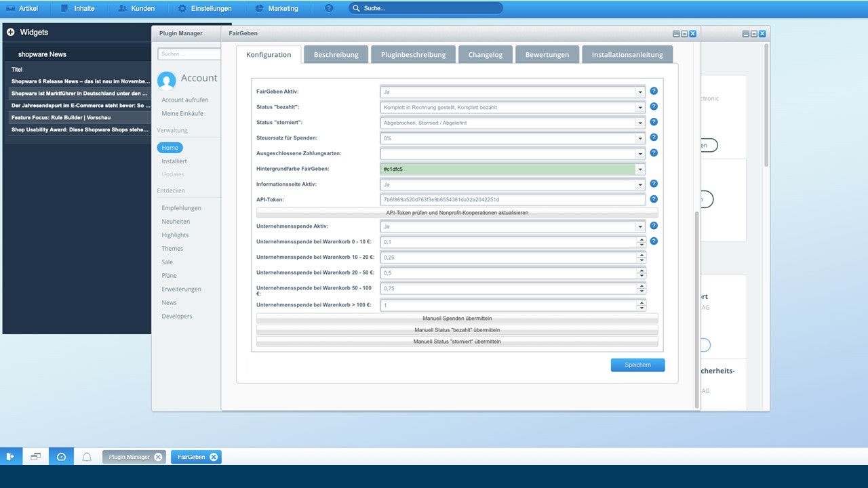Image resolution: width=868 pixels, height=488 pixels.
Task: Open Empfehlungen in Plugin Manager sidebar
Action: tap(181, 208)
